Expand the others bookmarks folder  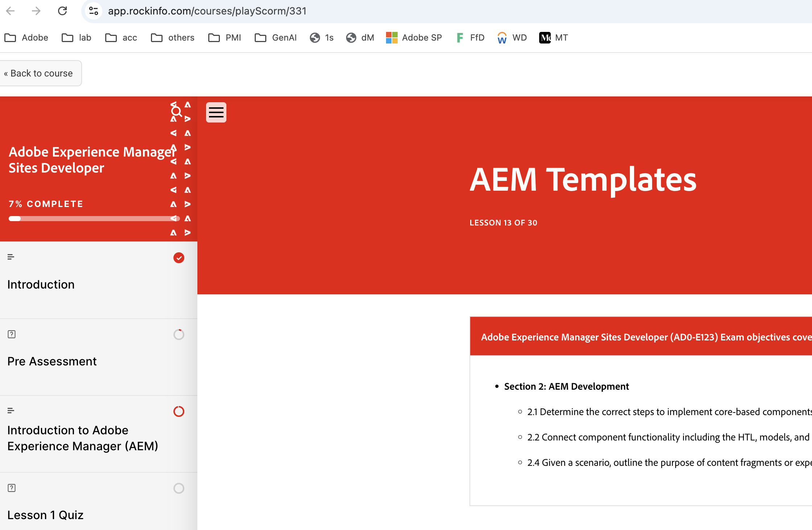point(172,37)
